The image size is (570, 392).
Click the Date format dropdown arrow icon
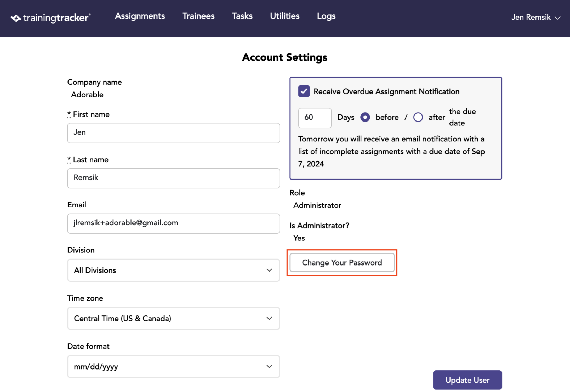(x=269, y=366)
